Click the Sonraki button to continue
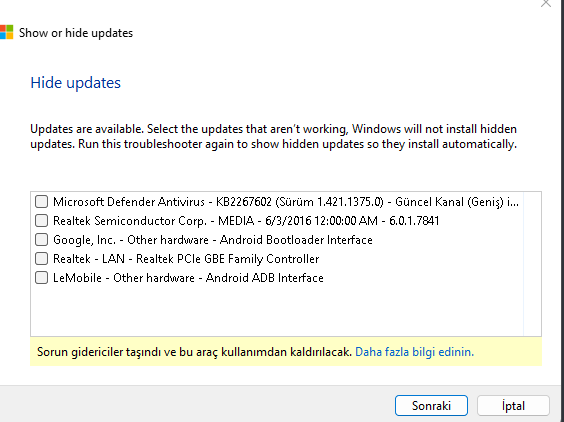 [x=431, y=405]
